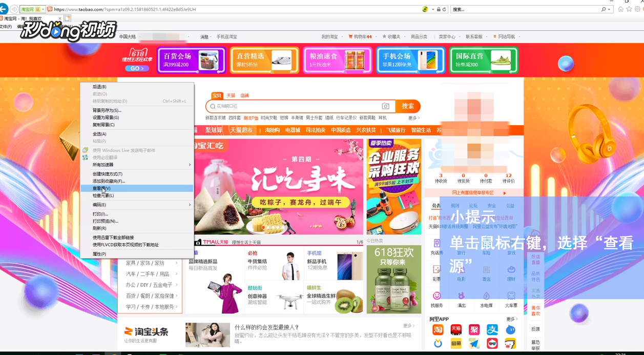Open the red sunglasses app icon
Viewport: 644px width, 355px height.
[x=492, y=344]
